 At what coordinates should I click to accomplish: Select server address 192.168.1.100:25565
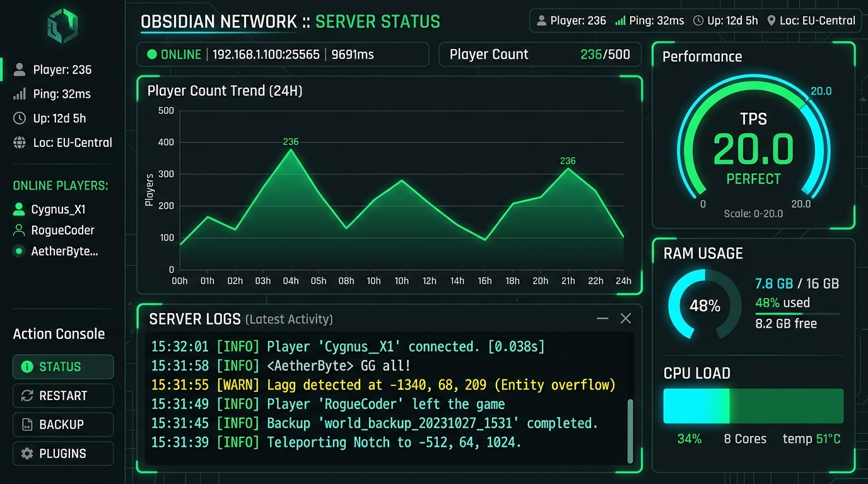(266, 55)
